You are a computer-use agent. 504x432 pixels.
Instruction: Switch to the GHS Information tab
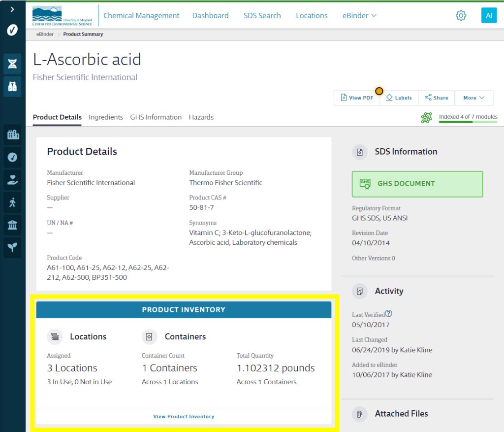point(156,117)
